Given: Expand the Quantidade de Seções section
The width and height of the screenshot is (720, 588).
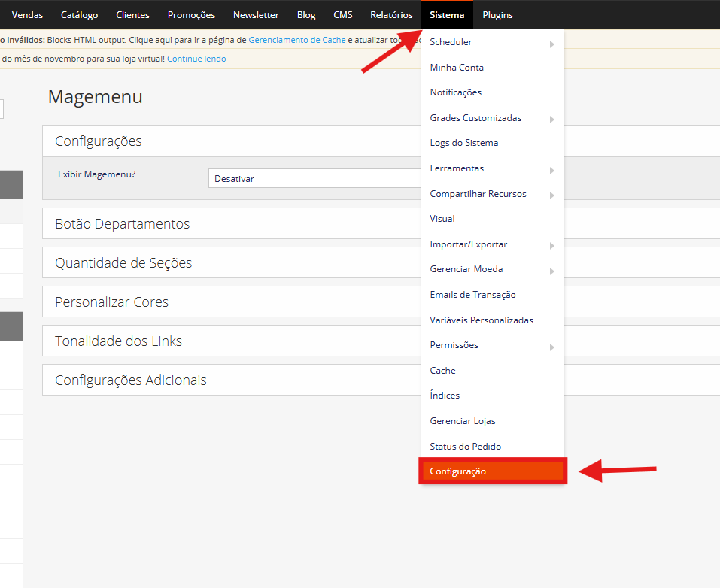Looking at the screenshot, I should click(x=123, y=263).
